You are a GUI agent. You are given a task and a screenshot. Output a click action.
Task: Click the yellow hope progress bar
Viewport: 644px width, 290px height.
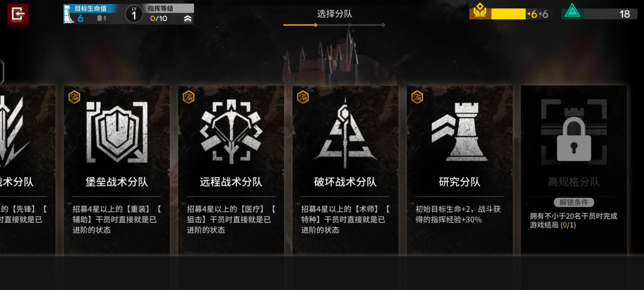tap(508, 14)
